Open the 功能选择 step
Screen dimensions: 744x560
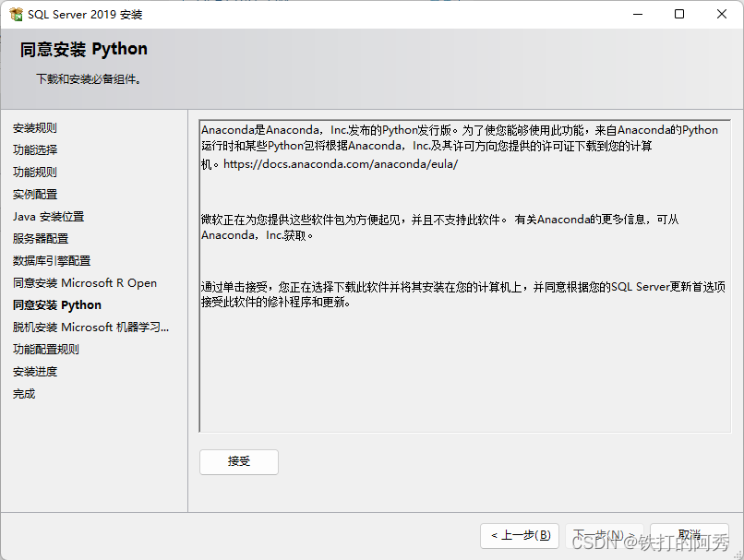[x=35, y=149]
